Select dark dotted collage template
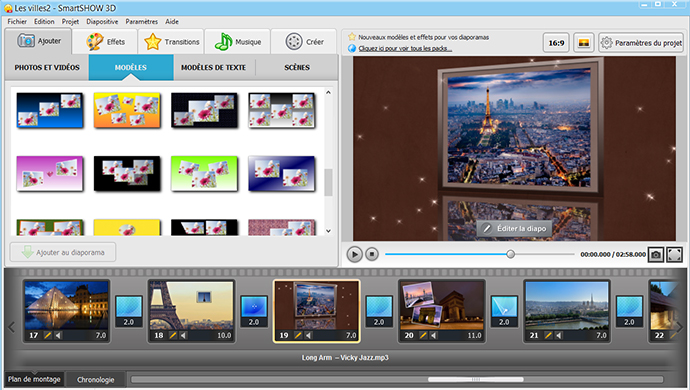Viewport: 690px width, 390px height. [204, 110]
